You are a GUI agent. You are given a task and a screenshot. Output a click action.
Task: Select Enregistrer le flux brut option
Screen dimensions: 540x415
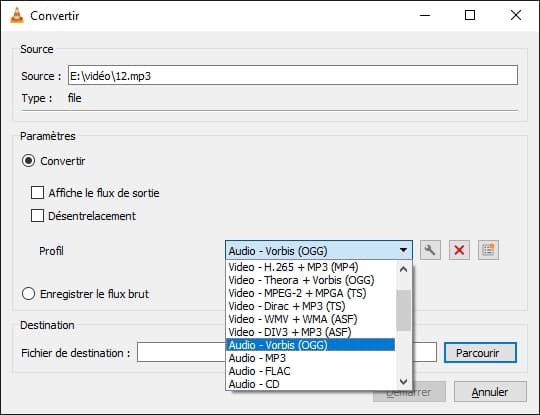click(28, 294)
